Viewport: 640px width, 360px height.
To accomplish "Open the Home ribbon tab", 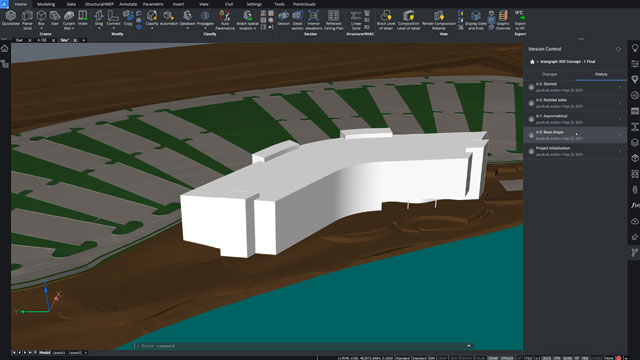I will coord(20,4).
